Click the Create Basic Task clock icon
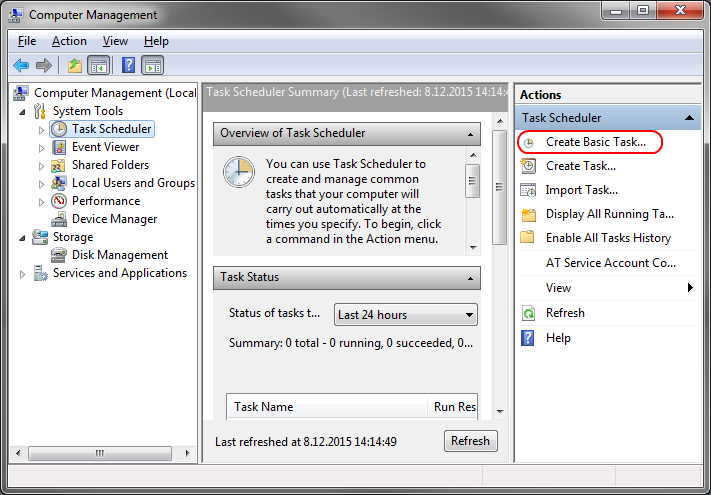This screenshot has height=495, width=711. tap(529, 143)
